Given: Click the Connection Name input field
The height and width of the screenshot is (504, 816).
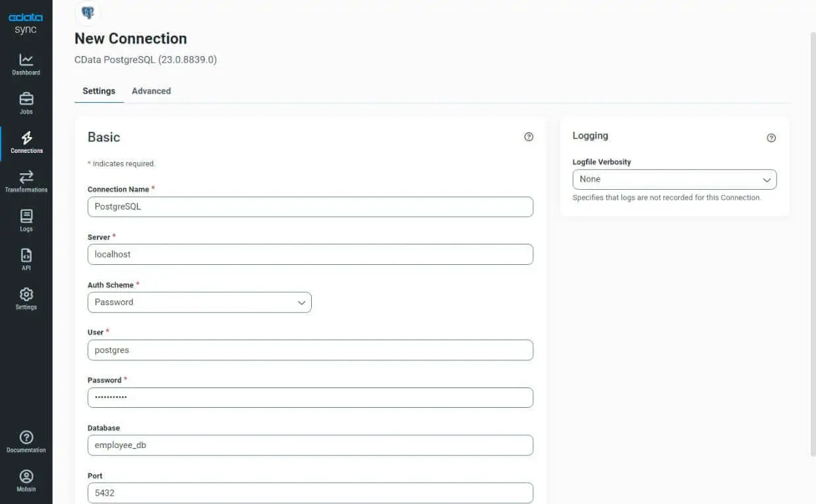Looking at the screenshot, I should coord(310,206).
